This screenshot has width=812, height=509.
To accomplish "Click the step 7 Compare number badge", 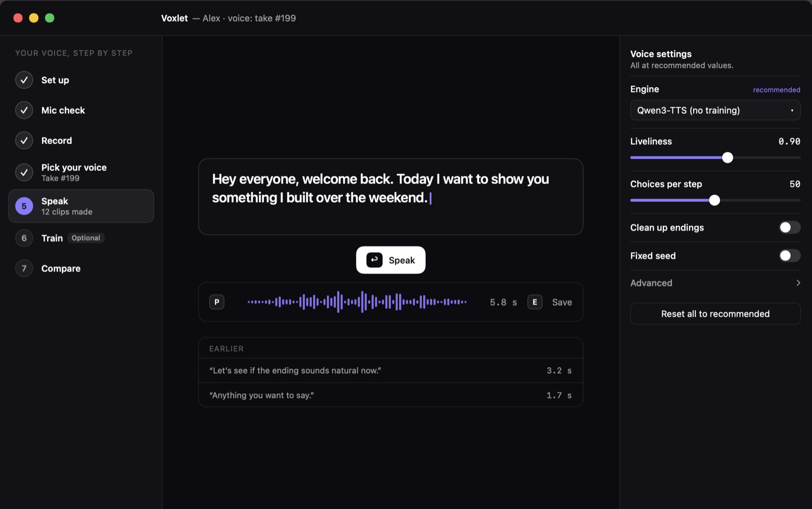I will pos(24,268).
